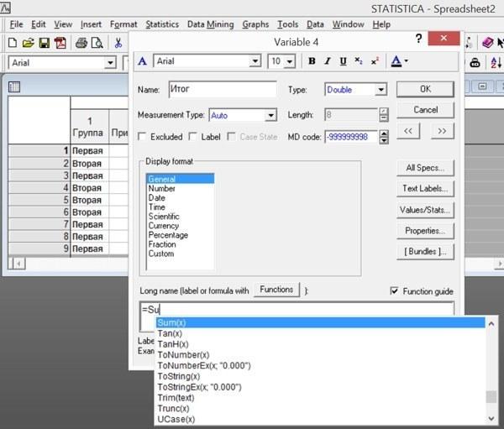Click the Bundles button
This screenshot has height=429, width=504.
pyautogui.click(x=425, y=252)
